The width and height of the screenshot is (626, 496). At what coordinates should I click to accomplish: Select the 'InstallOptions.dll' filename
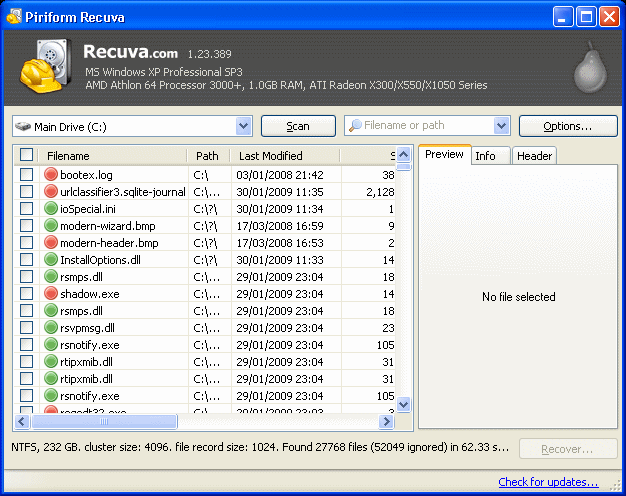point(100,260)
